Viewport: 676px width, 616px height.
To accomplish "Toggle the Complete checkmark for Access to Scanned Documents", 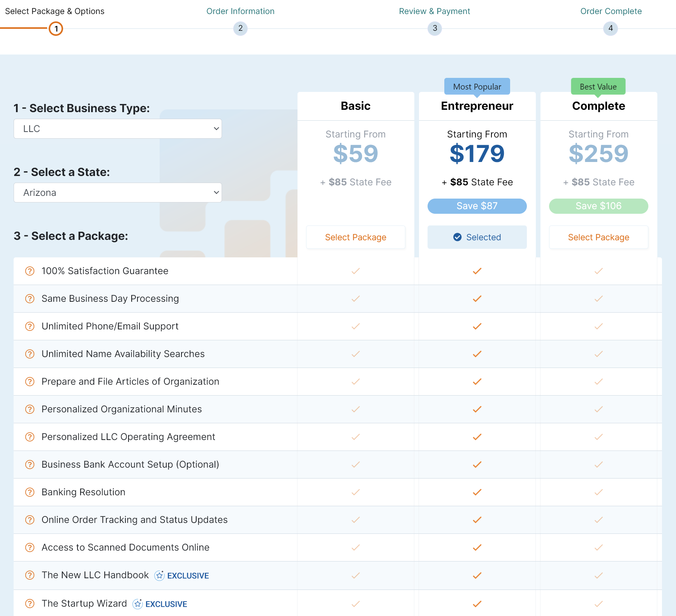I will pyautogui.click(x=598, y=547).
